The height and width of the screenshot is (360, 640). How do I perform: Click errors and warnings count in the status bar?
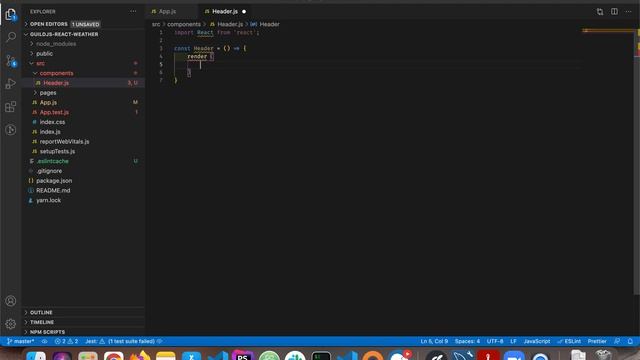click(66, 341)
